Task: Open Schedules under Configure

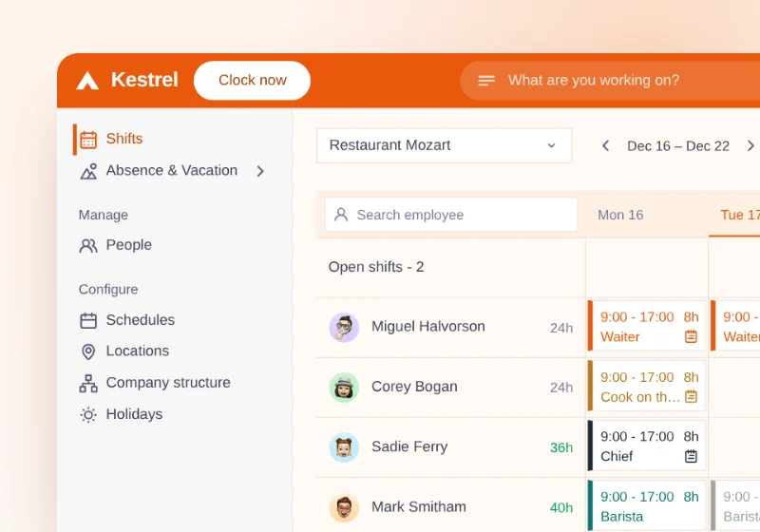Action: click(140, 320)
